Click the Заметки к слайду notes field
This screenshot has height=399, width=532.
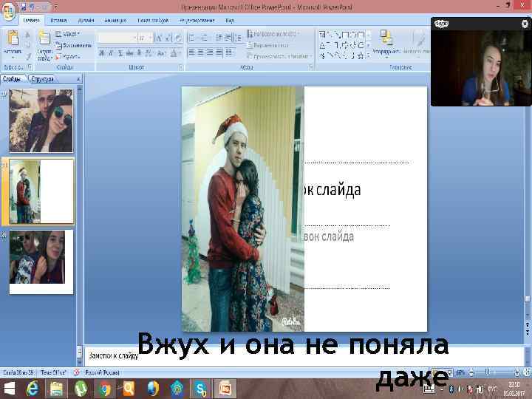[304, 355]
